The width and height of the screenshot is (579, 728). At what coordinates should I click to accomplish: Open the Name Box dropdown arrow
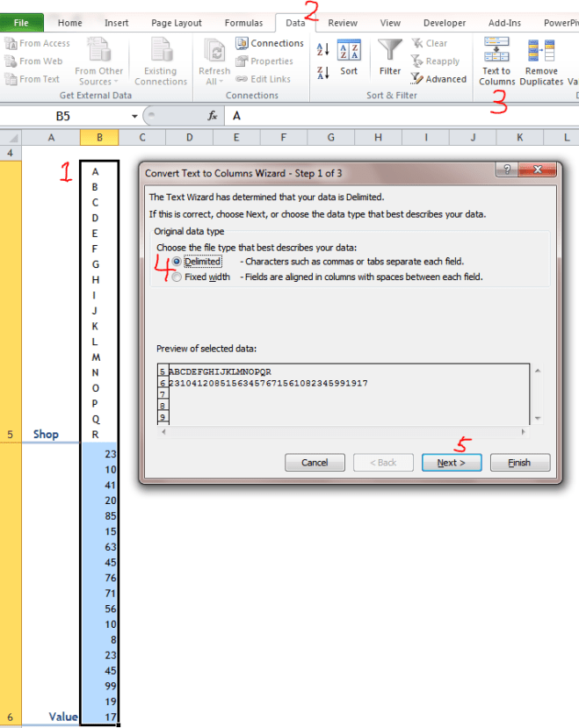pos(134,116)
